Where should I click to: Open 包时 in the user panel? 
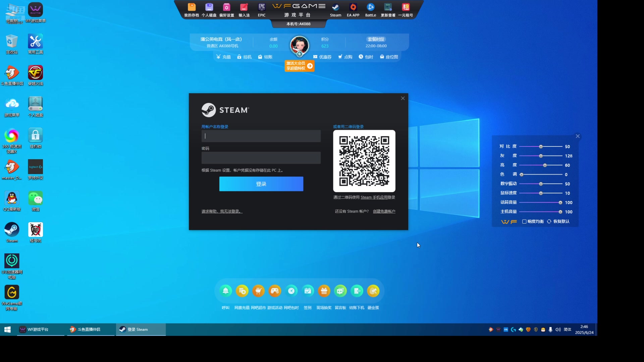click(366, 57)
